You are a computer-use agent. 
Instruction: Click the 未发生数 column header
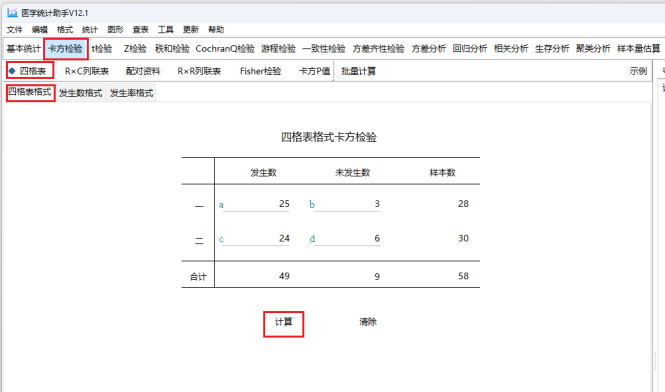point(353,173)
